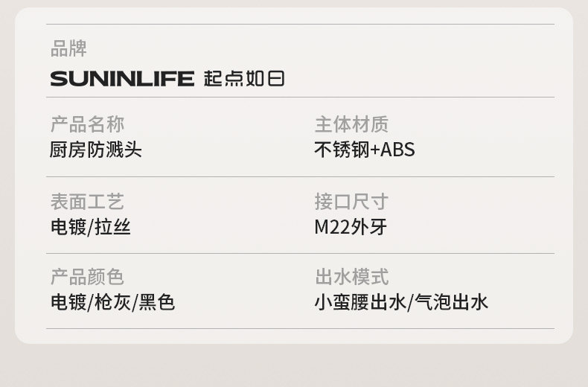Click the SUNINLIFE brand logo
Screen dimensions: 588x387
[122, 78]
